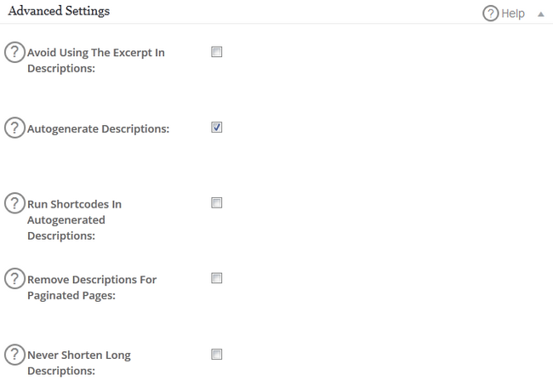Tick Run Shortcodes In Autogenerated Descriptions checkbox
The image size is (553, 392).
tap(216, 203)
